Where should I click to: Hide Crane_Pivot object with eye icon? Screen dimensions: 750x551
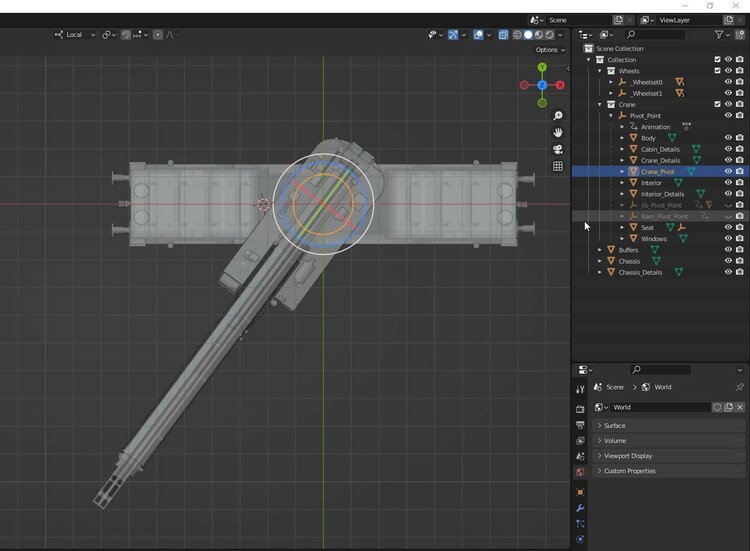[x=728, y=171]
